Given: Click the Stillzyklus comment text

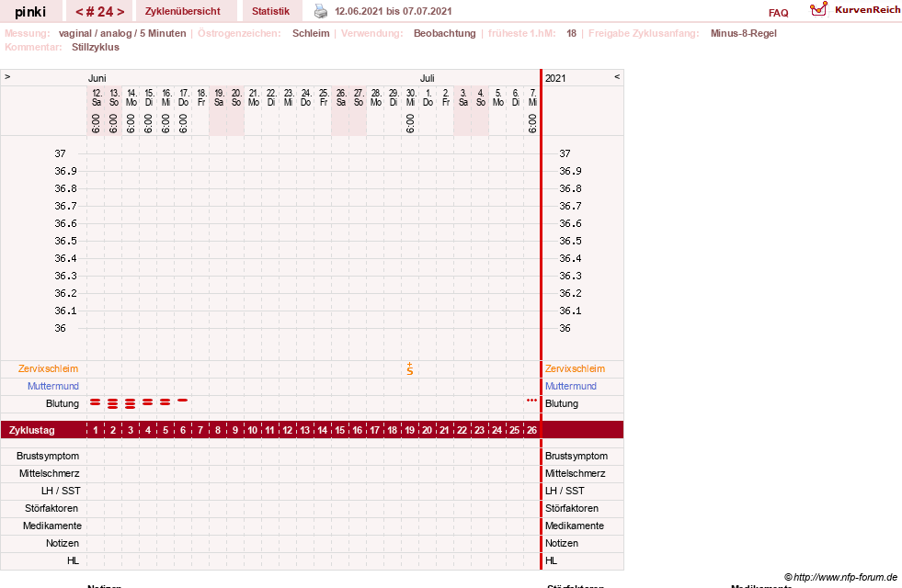Looking at the screenshot, I should (x=96, y=47).
